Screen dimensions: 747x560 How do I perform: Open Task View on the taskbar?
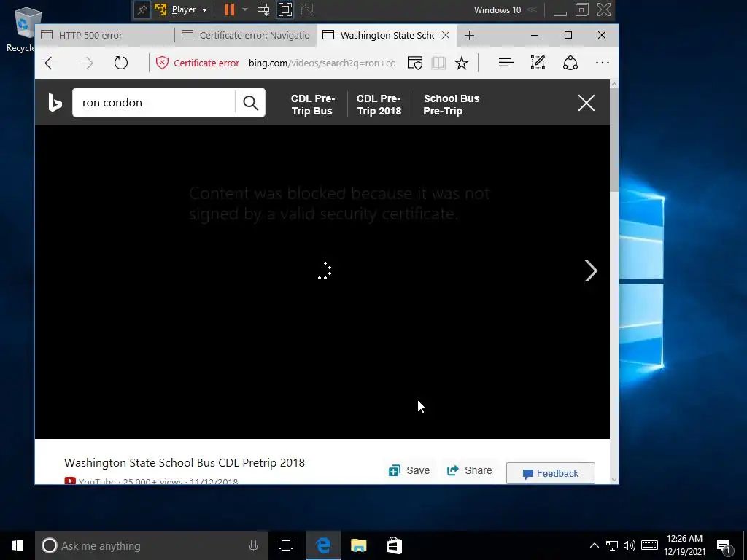click(x=286, y=545)
